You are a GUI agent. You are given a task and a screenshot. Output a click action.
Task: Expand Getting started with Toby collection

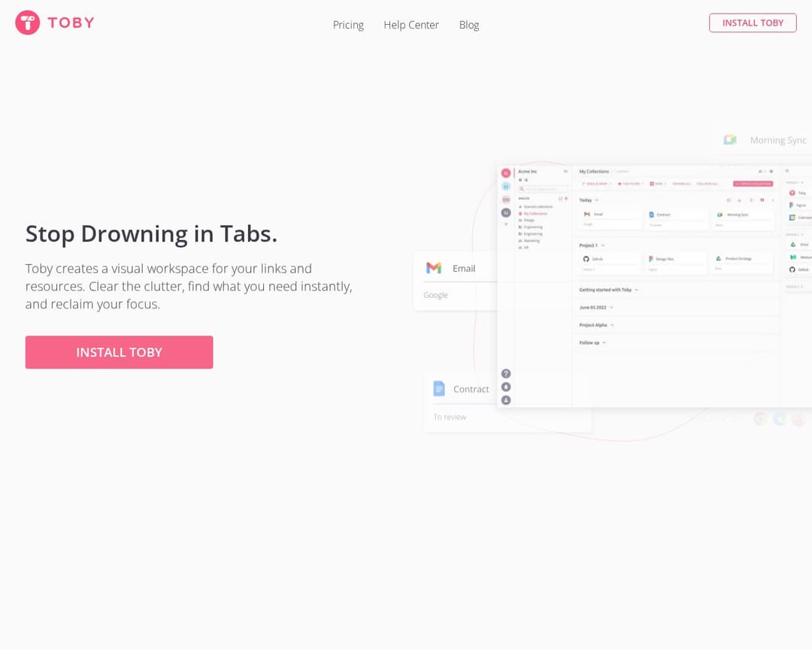(x=637, y=290)
